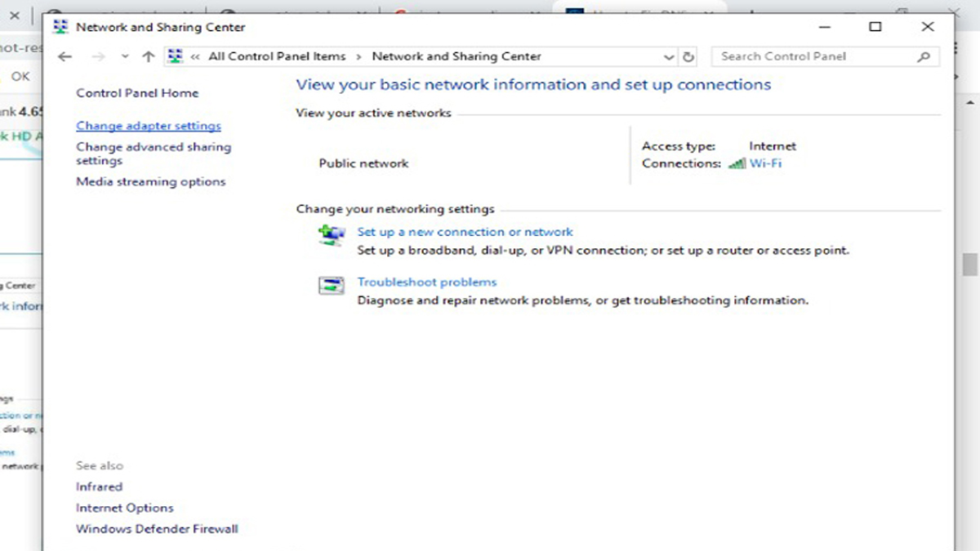
Task: Open the address bar history dropdown
Action: (x=670, y=56)
